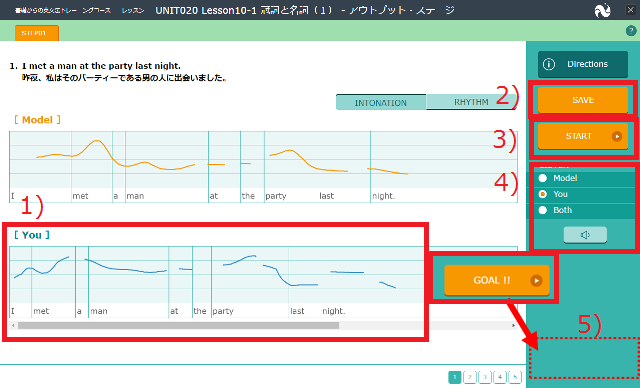Go to page 4 of the lesson
This screenshot has height=388, width=640.
tap(500, 377)
